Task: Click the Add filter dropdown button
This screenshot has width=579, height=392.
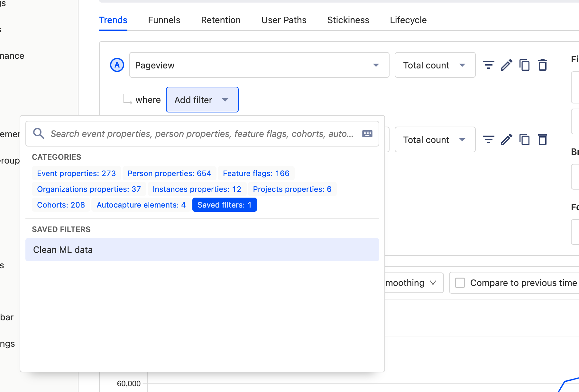Action: point(202,100)
